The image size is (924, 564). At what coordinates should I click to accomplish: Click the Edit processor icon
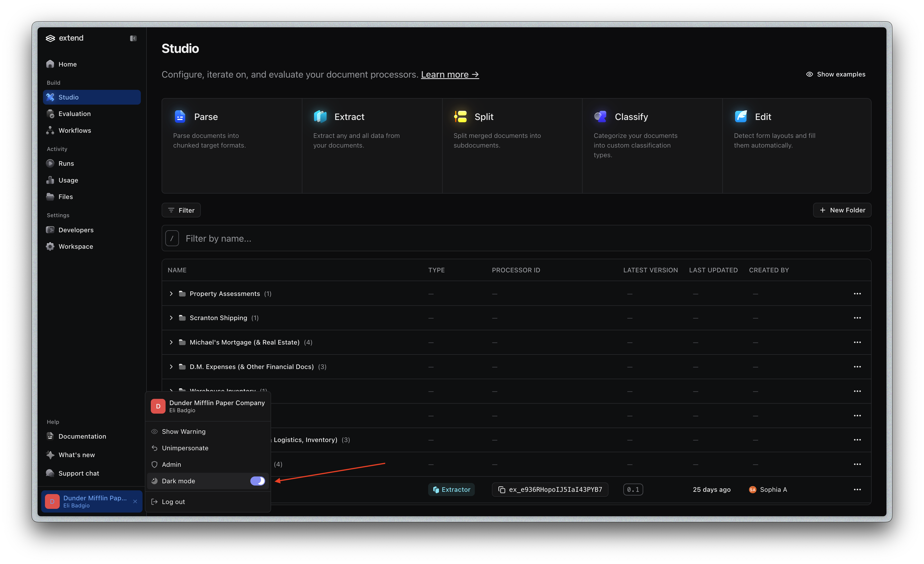741,117
